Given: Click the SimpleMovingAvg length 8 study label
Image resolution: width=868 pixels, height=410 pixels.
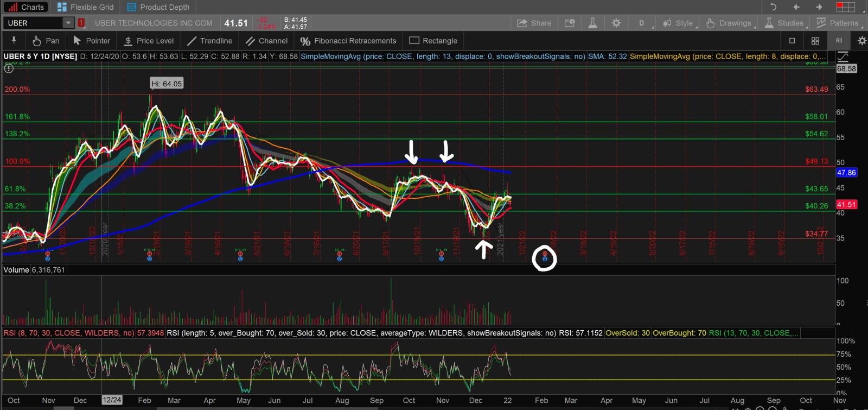Looking at the screenshot, I should coord(728,56).
